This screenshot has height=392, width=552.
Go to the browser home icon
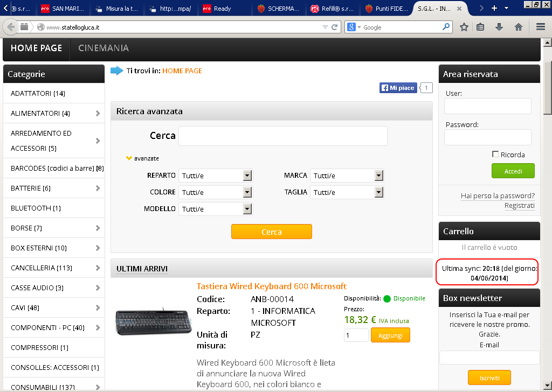518,27
